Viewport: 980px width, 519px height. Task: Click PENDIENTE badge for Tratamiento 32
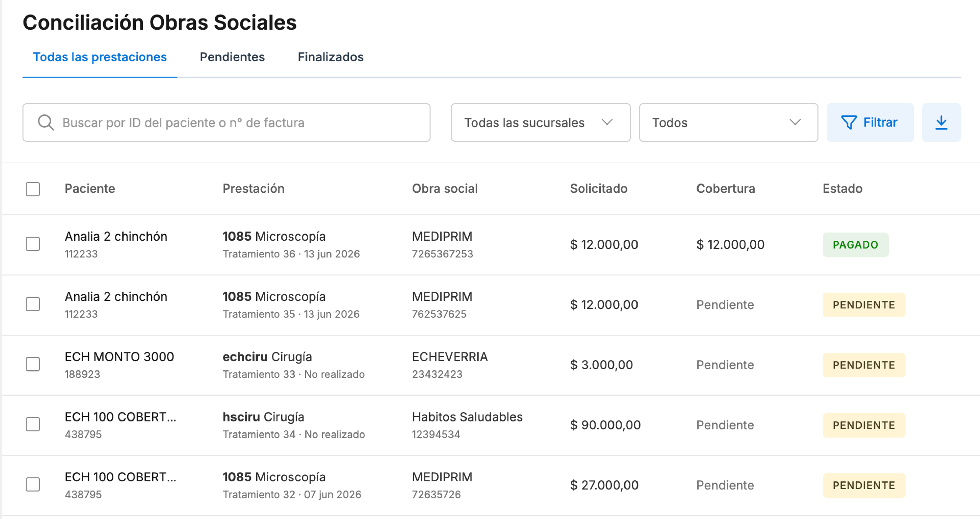coord(864,485)
